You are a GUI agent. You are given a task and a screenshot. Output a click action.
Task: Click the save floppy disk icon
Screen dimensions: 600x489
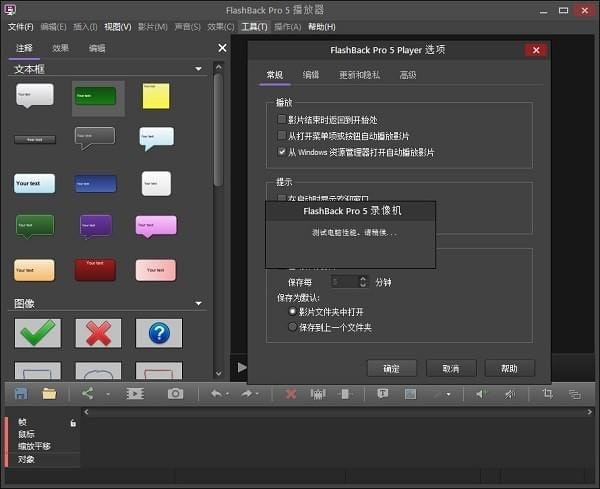21,394
